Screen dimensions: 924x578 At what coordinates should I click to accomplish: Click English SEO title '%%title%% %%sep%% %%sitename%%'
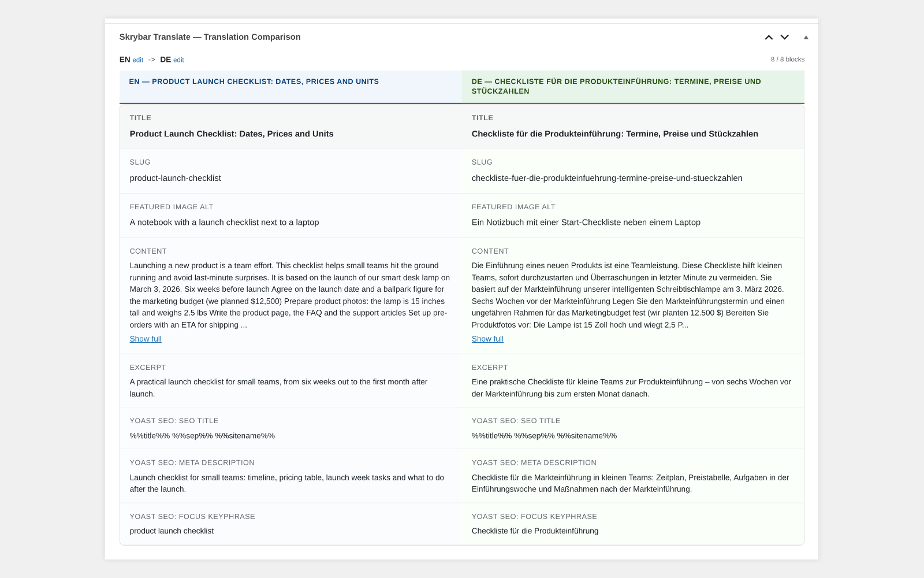(202, 436)
